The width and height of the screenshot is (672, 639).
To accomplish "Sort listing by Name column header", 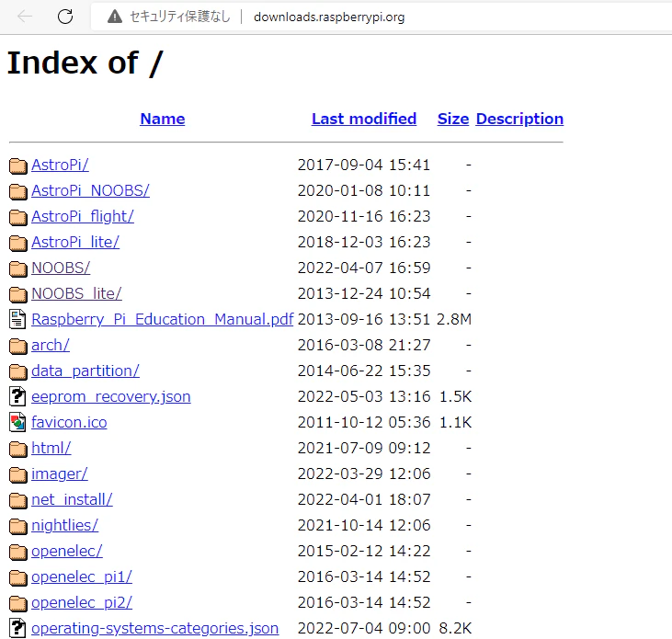I will (163, 119).
